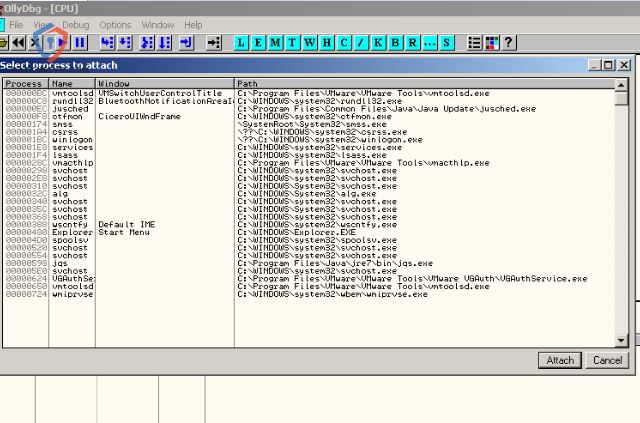
Task: Open Memory map with M button
Action: (276, 43)
